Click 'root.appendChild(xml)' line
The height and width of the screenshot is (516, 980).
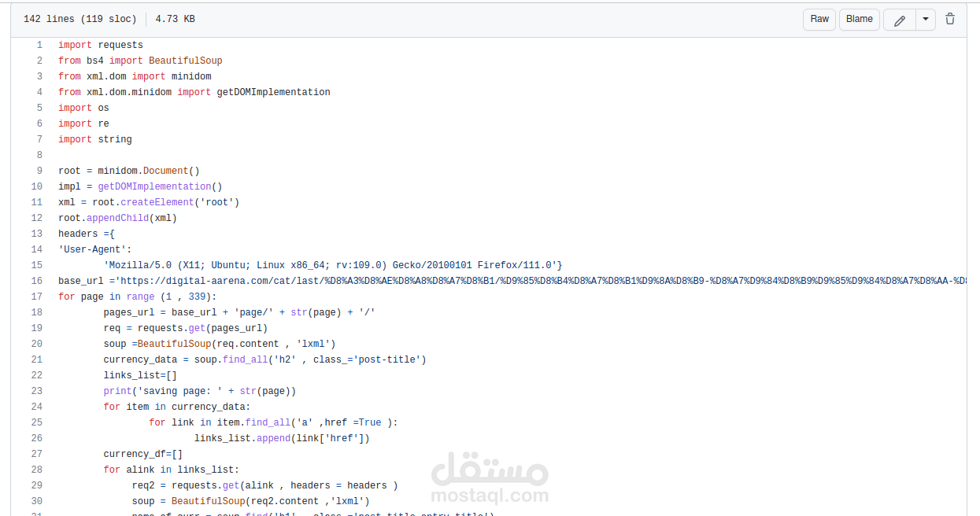[117, 218]
